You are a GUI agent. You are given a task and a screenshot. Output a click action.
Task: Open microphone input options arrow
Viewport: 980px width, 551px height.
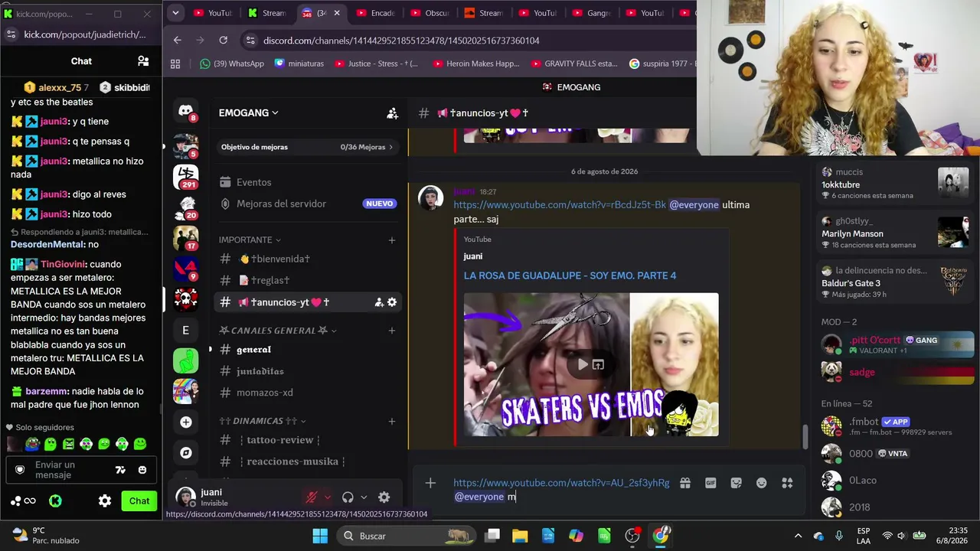pos(327,497)
